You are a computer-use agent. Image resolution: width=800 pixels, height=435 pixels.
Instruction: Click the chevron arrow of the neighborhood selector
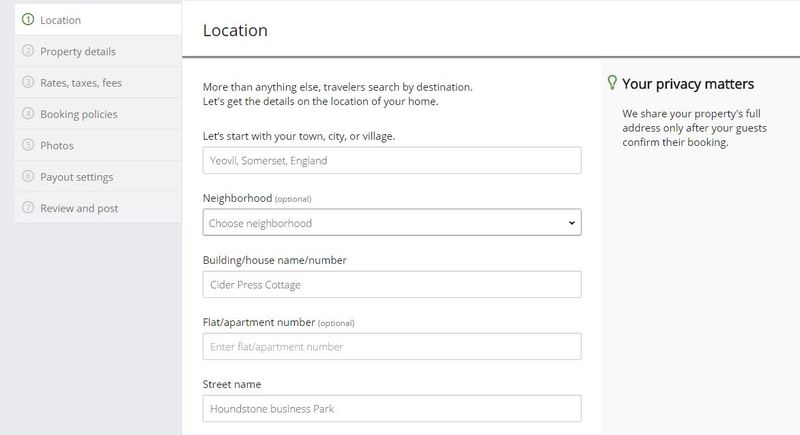click(x=571, y=223)
